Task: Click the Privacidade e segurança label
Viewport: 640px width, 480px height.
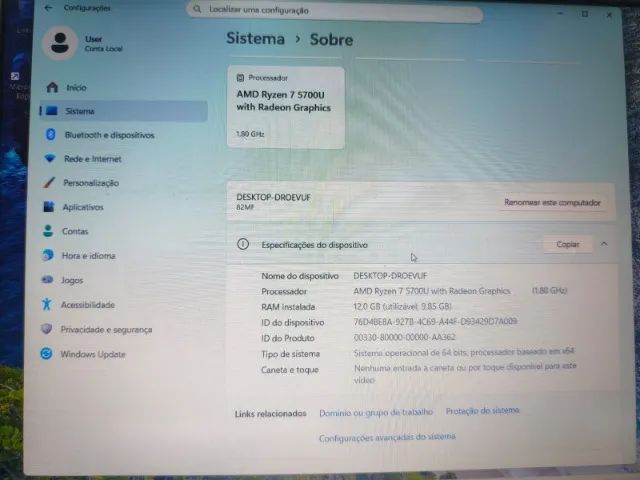Action: click(x=106, y=329)
